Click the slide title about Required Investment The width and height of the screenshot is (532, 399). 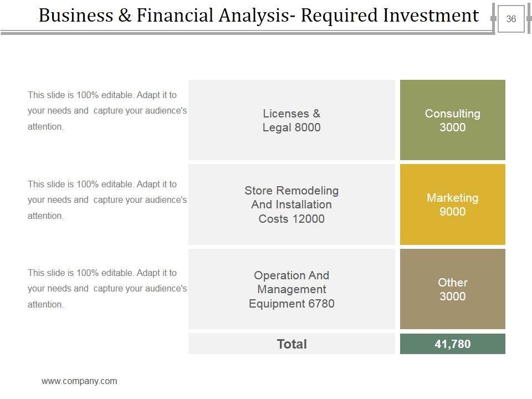point(258,16)
